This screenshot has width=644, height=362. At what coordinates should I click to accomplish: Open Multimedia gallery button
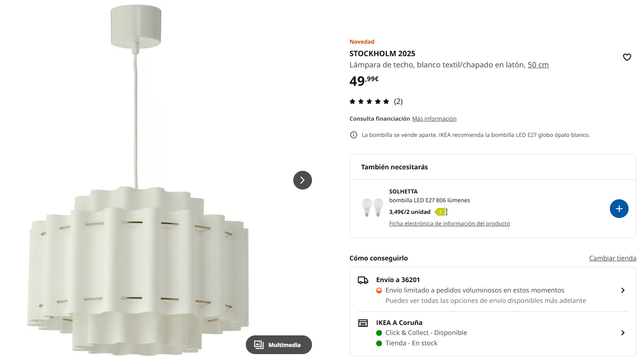coord(279,345)
